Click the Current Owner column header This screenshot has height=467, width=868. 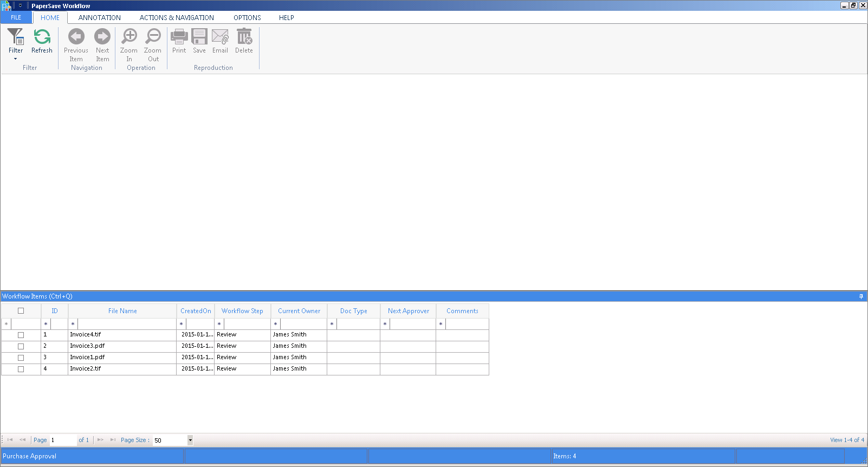pos(299,311)
